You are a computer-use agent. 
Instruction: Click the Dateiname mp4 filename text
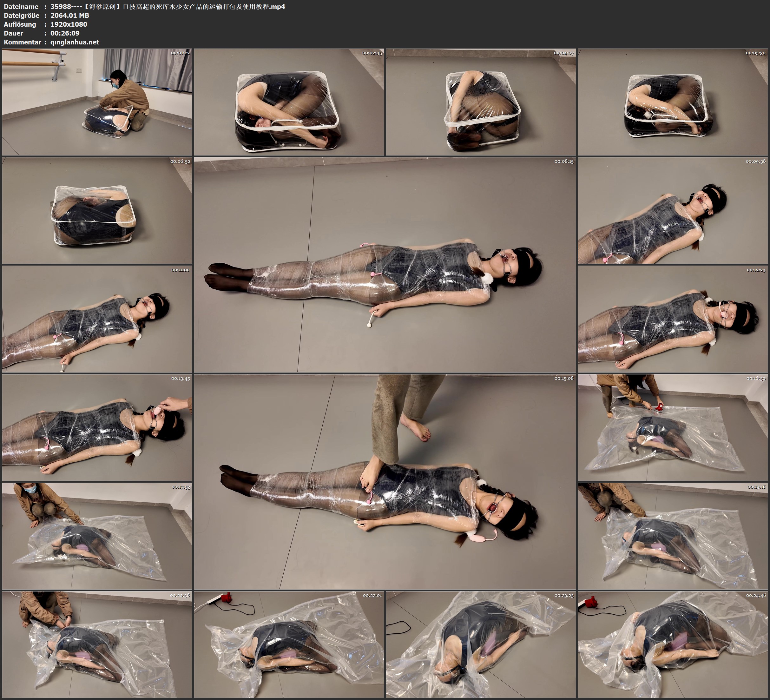pos(168,6)
